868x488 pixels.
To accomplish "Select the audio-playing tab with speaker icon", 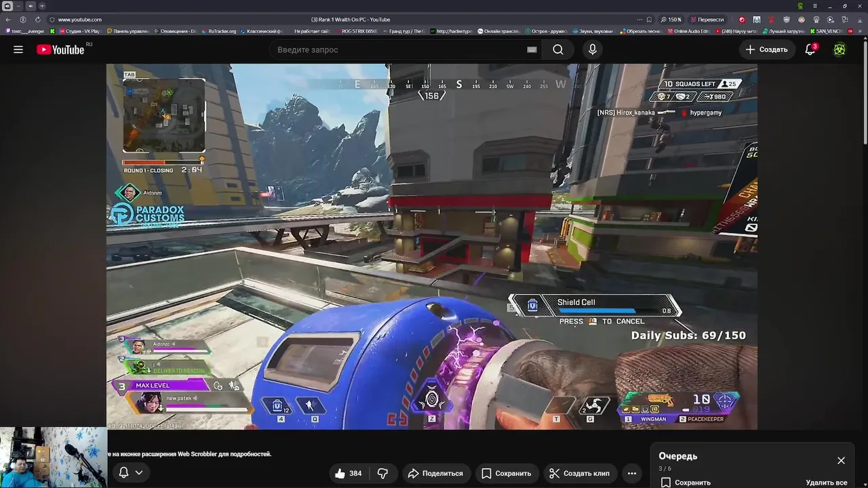I will point(31,5).
